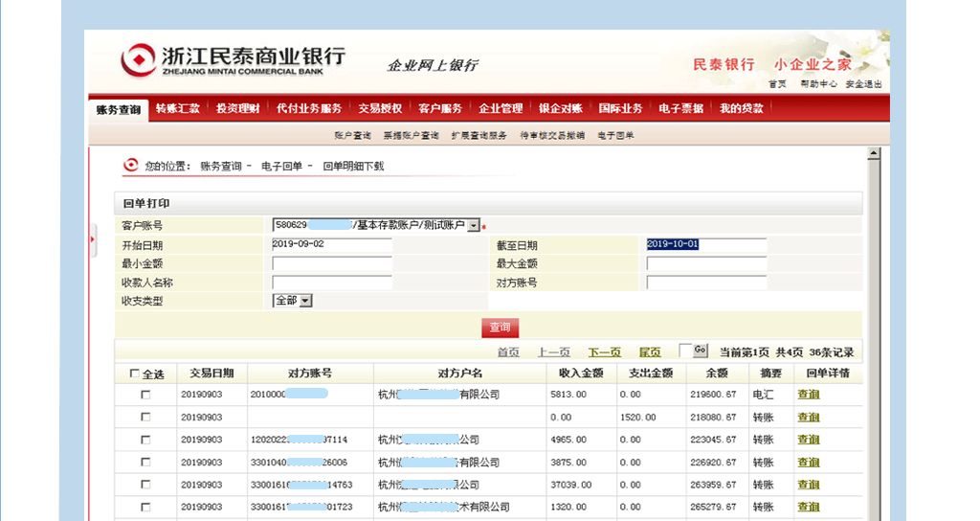Click the red 查询 search button

[500, 328]
